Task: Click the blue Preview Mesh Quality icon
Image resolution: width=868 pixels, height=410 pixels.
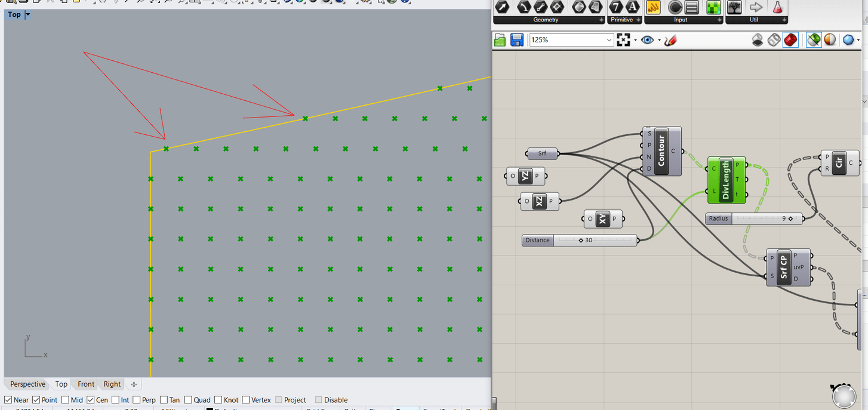Action: point(848,40)
